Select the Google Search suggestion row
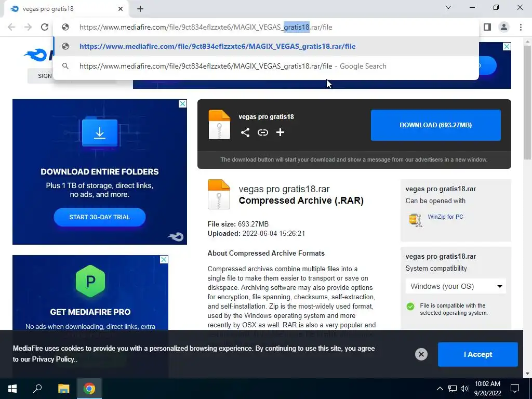 [x=266, y=66]
